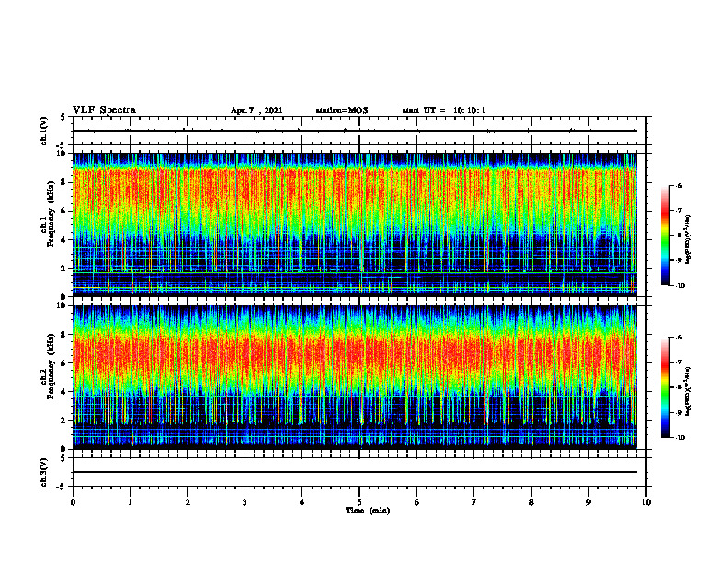Viewport: 728px width, 563px height.
Task: Click the '6' frequency tick on ch.2 panel
Action: (64, 363)
